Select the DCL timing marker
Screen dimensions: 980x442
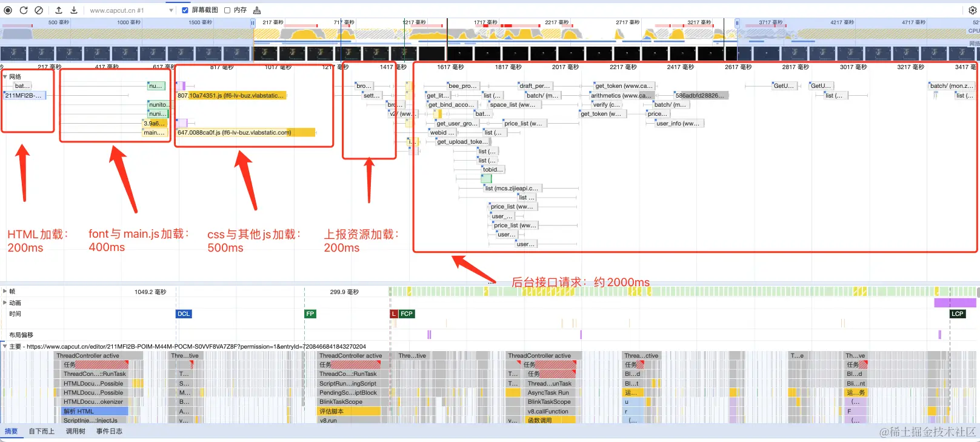tap(184, 314)
